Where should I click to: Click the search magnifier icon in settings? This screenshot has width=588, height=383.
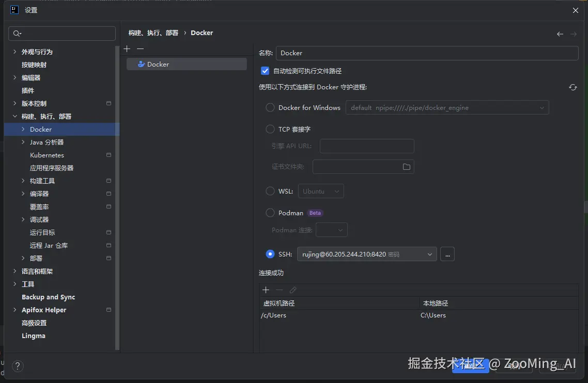pyautogui.click(x=17, y=34)
